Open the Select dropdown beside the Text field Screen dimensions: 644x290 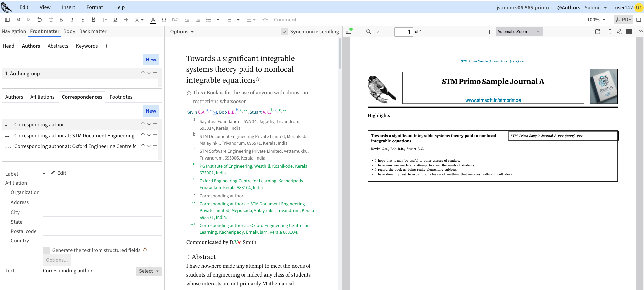point(148,271)
